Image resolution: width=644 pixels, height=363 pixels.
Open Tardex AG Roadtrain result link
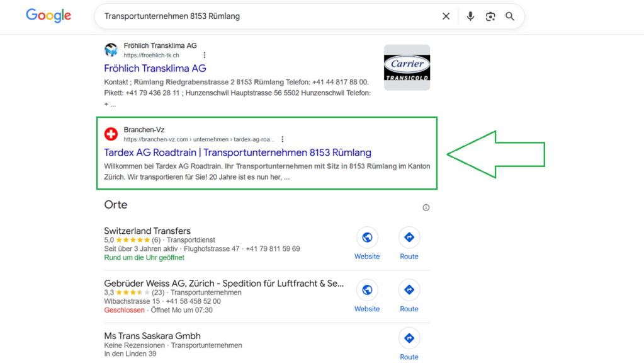click(237, 153)
